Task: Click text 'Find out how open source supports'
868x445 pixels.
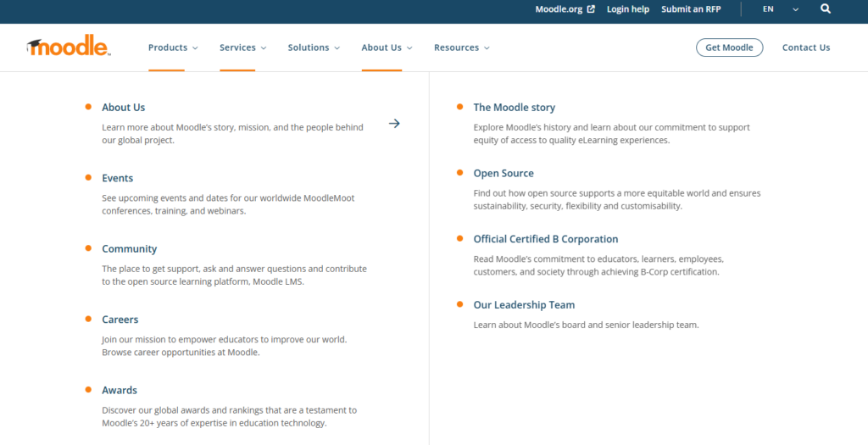Action: (542, 193)
